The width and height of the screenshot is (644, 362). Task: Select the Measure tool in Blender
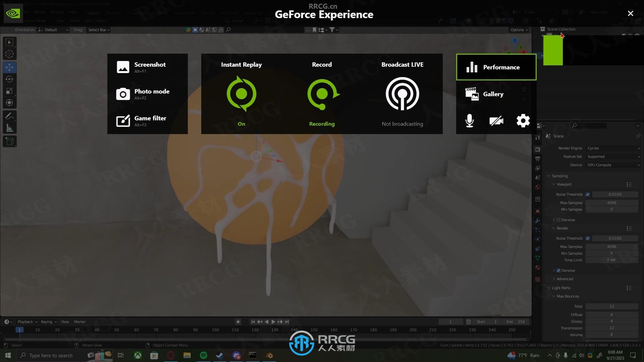tap(9, 128)
